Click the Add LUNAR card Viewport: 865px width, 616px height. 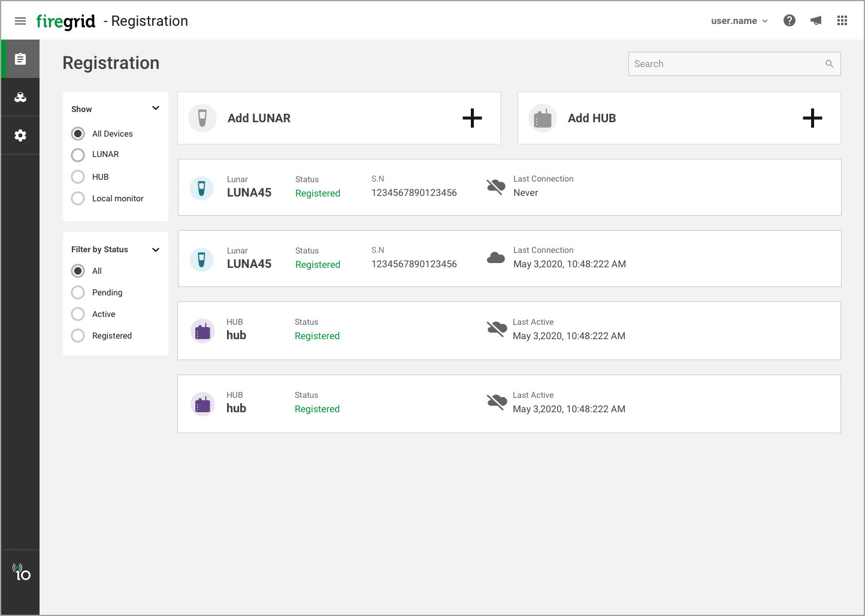pyautogui.click(x=339, y=118)
